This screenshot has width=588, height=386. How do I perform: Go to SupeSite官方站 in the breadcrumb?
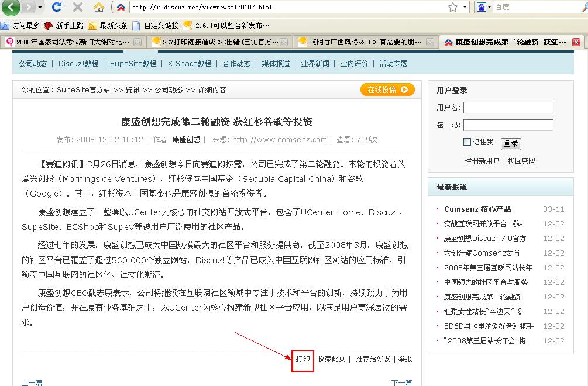pyautogui.click(x=83, y=90)
